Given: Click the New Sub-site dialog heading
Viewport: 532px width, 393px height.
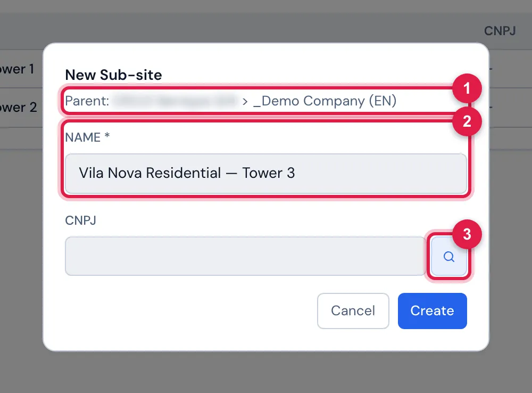Looking at the screenshot, I should (113, 75).
